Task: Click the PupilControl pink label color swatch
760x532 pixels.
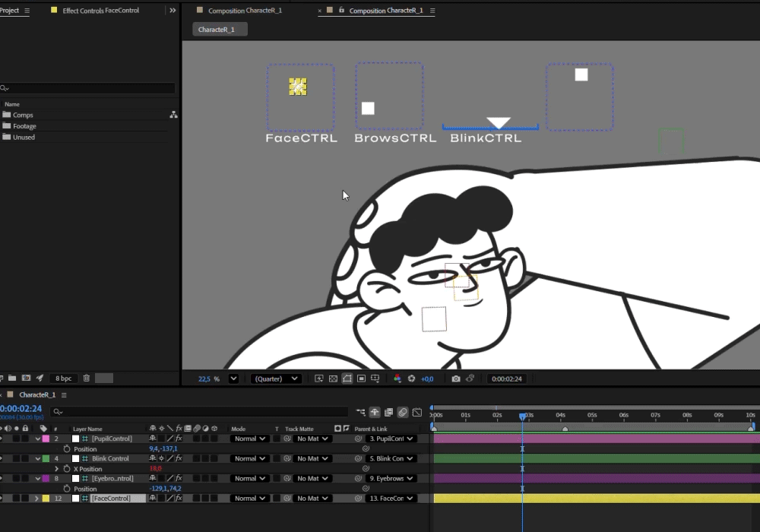Action: (46, 439)
